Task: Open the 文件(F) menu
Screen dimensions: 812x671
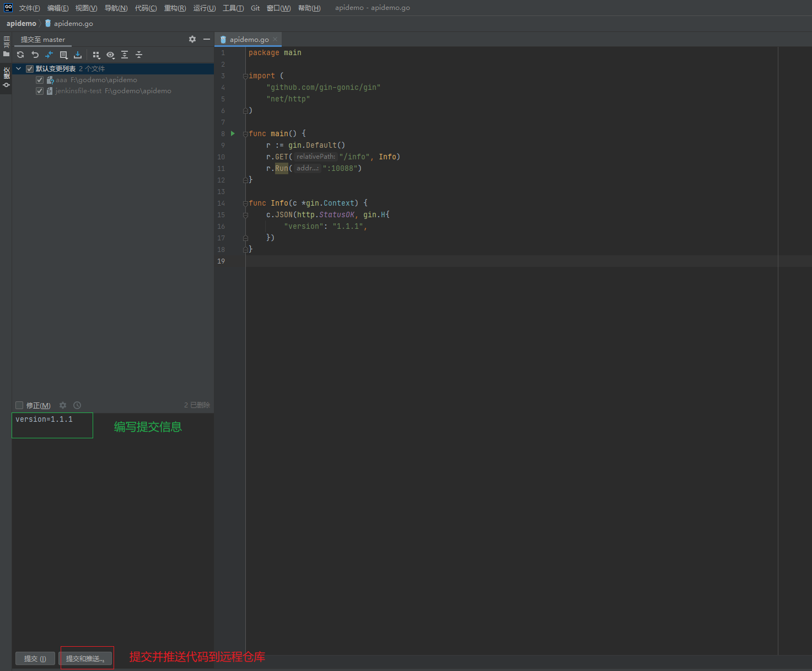Action: (x=30, y=8)
